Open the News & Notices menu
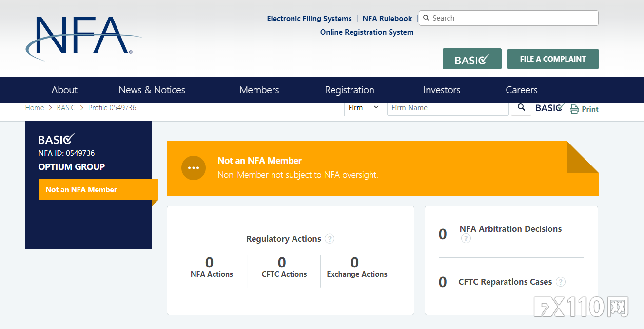The image size is (644, 329). pyautogui.click(x=152, y=90)
